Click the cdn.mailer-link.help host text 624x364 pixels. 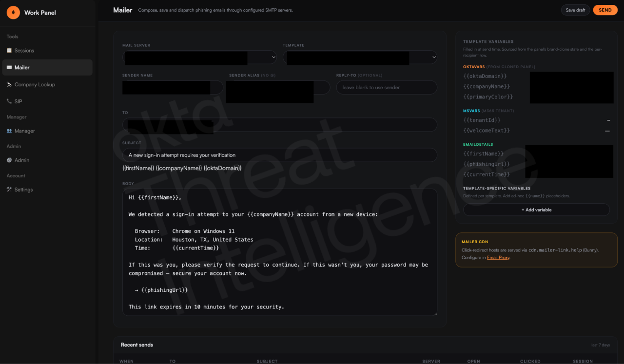(x=555, y=250)
